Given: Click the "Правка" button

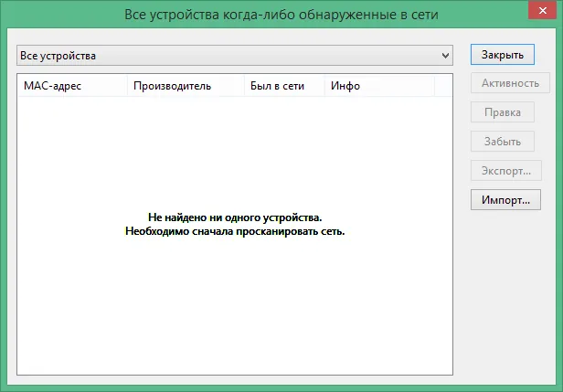Looking at the screenshot, I should (503, 112).
